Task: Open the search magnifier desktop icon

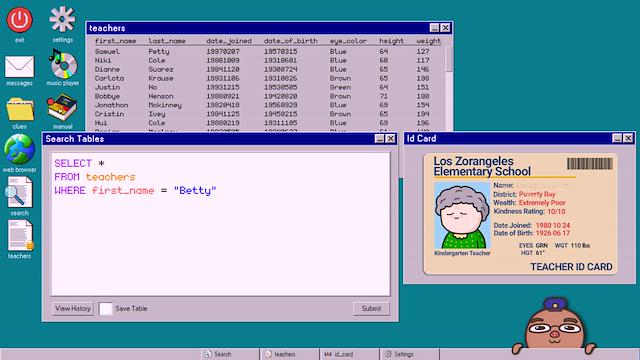Action: pyautogui.click(x=19, y=192)
